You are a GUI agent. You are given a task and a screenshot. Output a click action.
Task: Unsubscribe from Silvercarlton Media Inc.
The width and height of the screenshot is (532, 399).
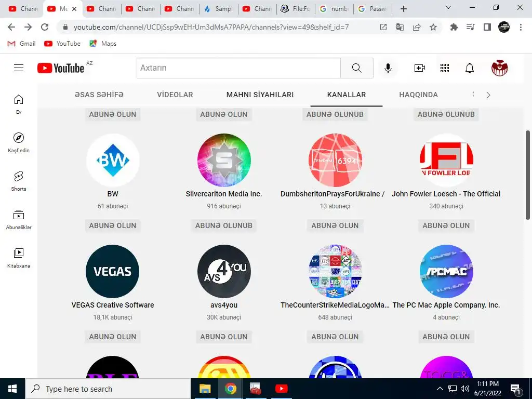(223, 225)
